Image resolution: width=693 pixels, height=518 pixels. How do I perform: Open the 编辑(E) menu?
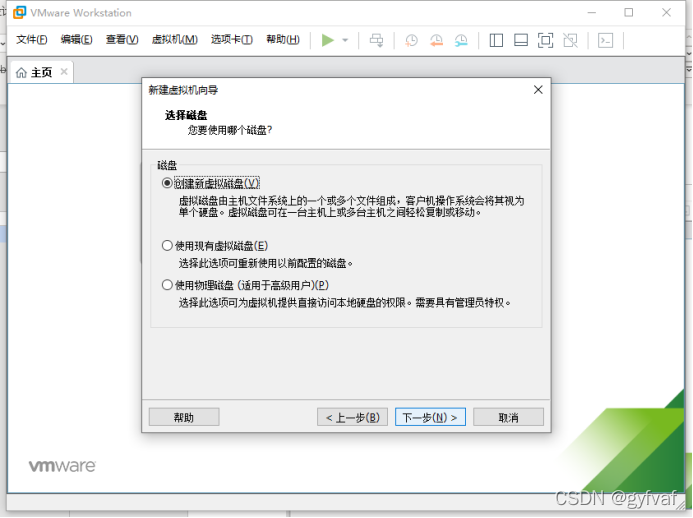click(76, 40)
